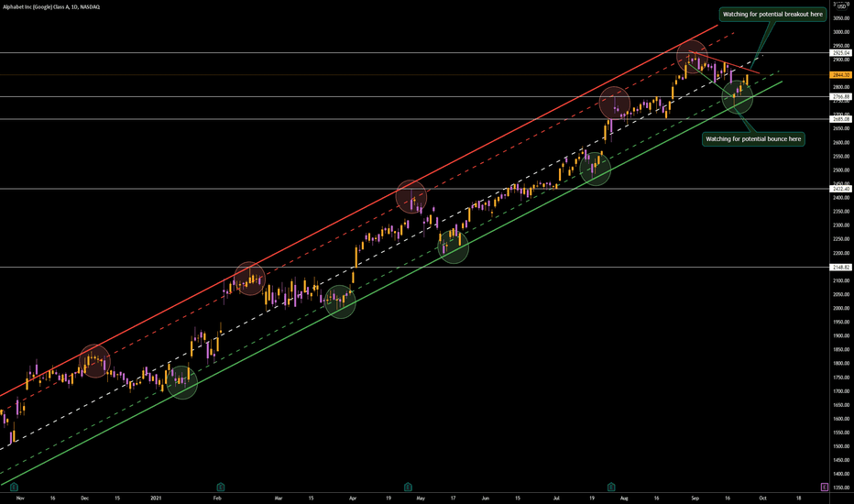Open the USD currency selector
The height and width of the screenshot is (504, 854).
[841, 6]
